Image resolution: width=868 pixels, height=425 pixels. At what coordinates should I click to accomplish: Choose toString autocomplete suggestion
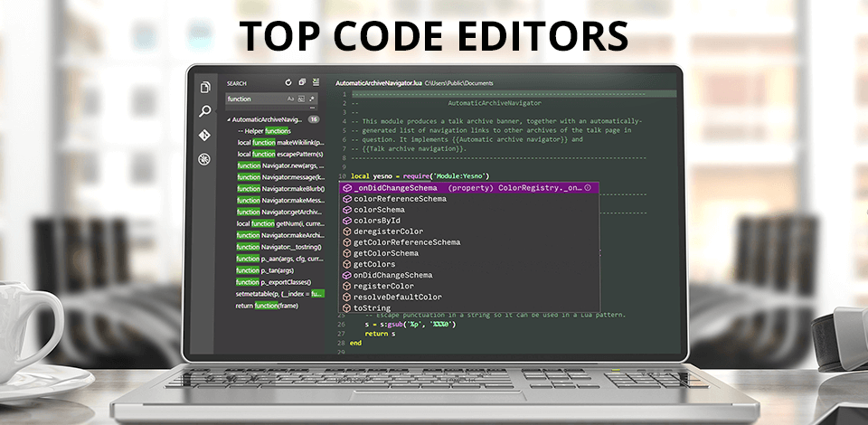469,307
